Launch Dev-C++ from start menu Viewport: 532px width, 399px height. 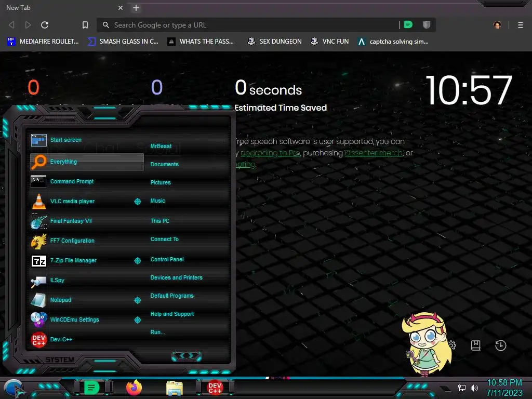[87, 339]
